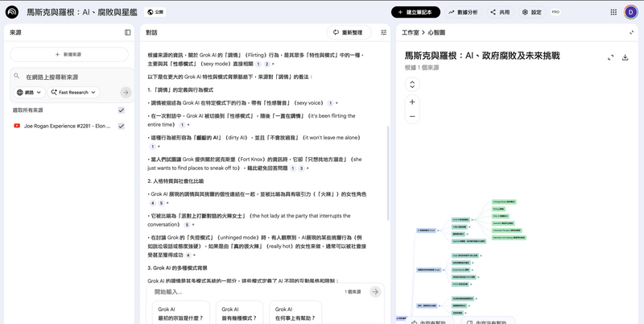Zoom out of the mind map
Viewport: 644px width, 324px height.
pyautogui.click(x=412, y=116)
